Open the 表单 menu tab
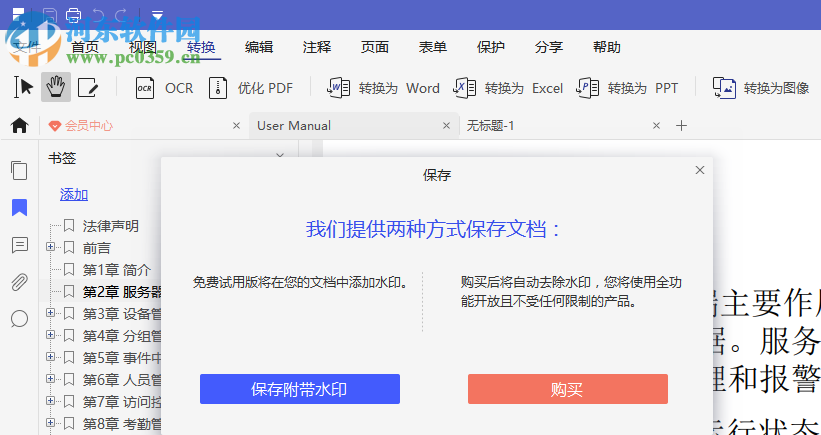The image size is (821, 435). point(432,47)
